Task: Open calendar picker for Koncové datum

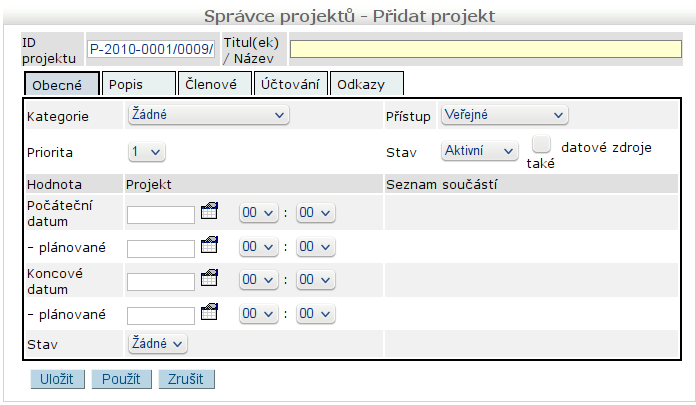Action: [208, 277]
